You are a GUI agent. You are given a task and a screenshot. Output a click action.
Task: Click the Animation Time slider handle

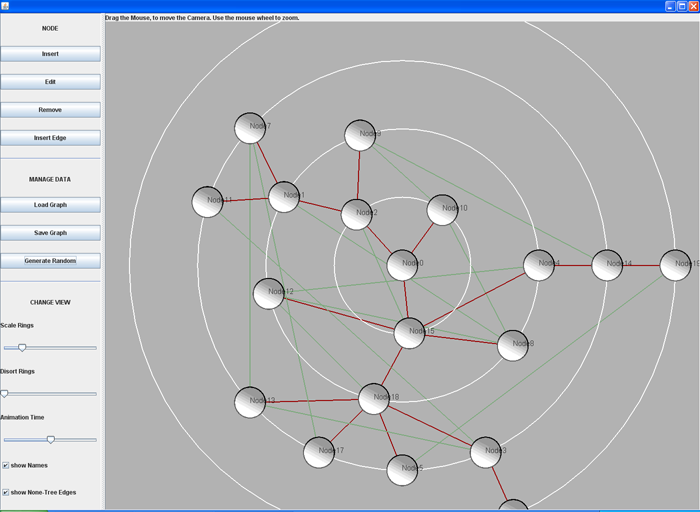coord(51,440)
